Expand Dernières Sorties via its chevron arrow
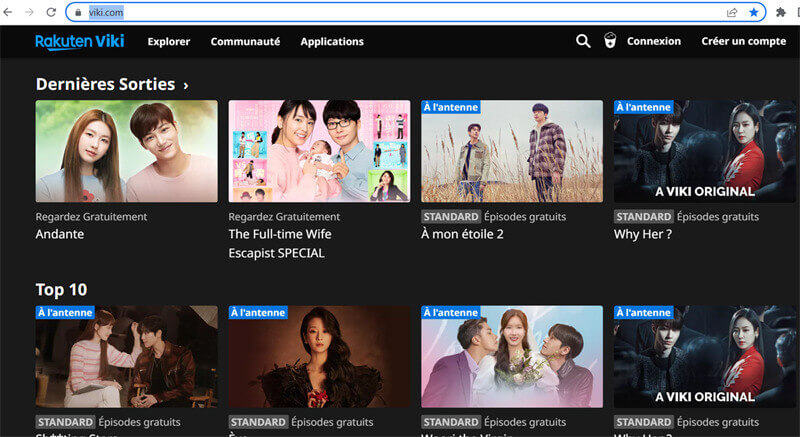 coord(186,86)
